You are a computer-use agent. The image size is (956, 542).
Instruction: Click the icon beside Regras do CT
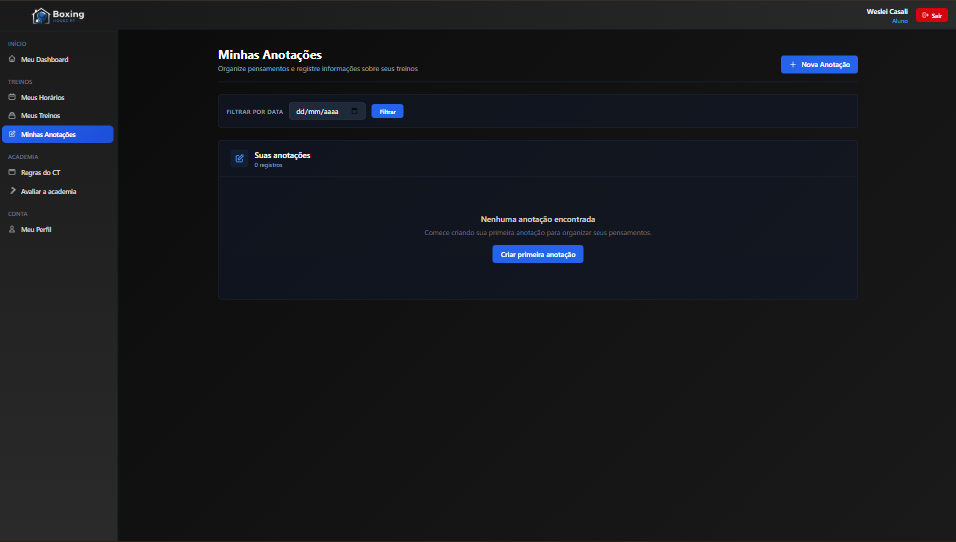[x=12, y=173]
